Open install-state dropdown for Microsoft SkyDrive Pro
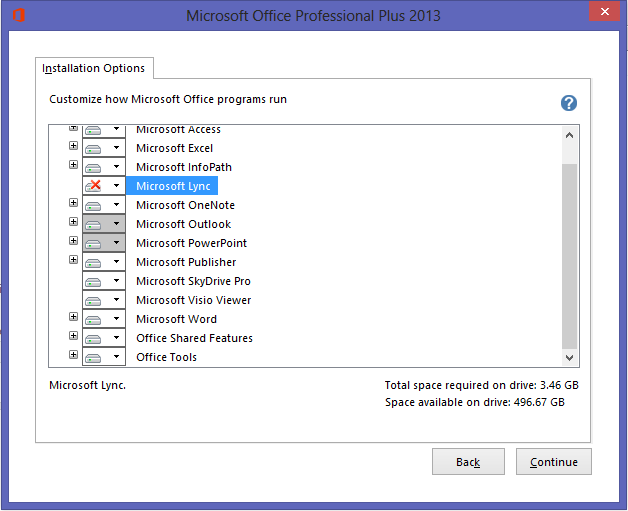 [x=104, y=281]
